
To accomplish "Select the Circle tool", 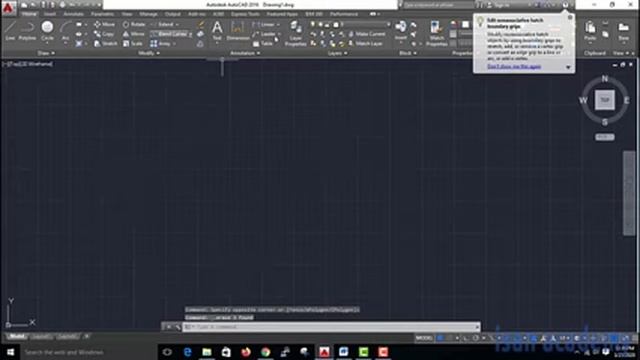I will [47, 31].
